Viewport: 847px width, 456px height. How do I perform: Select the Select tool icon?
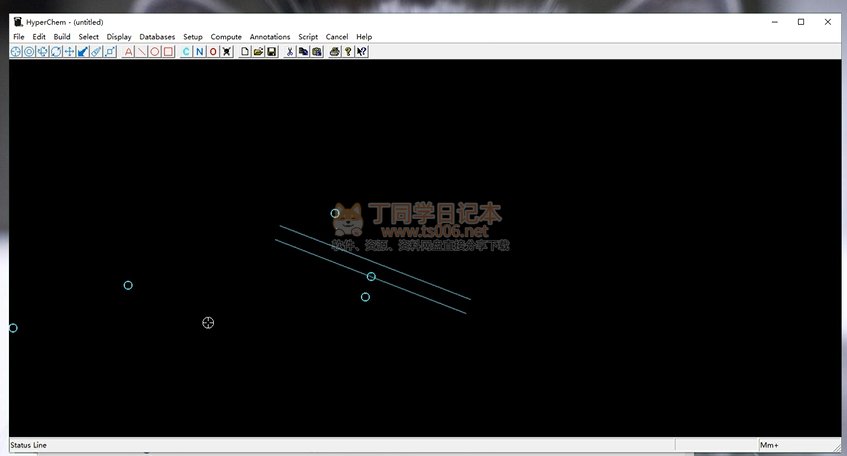tap(29, 52)
